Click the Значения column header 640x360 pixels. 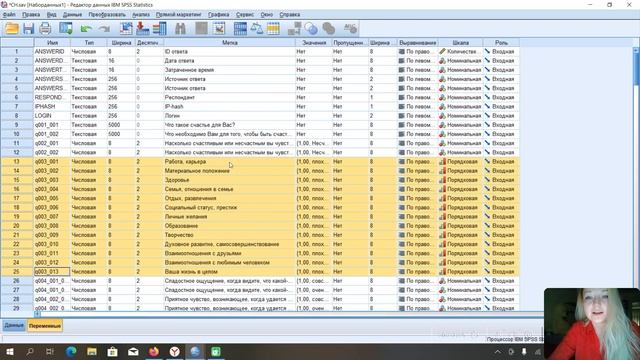click(314, 42)
